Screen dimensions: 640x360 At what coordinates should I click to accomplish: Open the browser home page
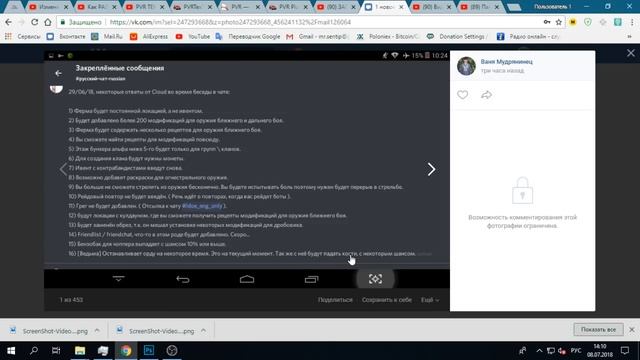pos(48,22)
